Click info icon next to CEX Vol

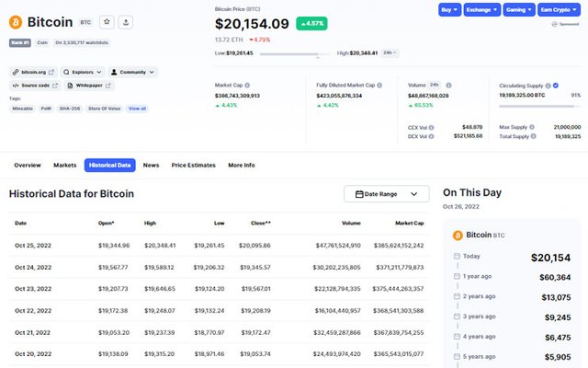coord(431,127)
